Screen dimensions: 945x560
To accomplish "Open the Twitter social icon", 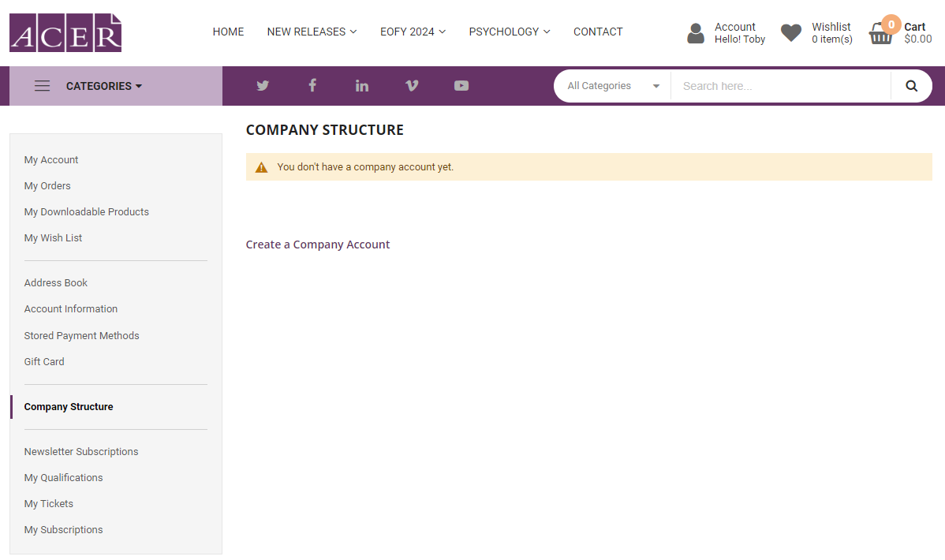I will click(x=263, y=85).
